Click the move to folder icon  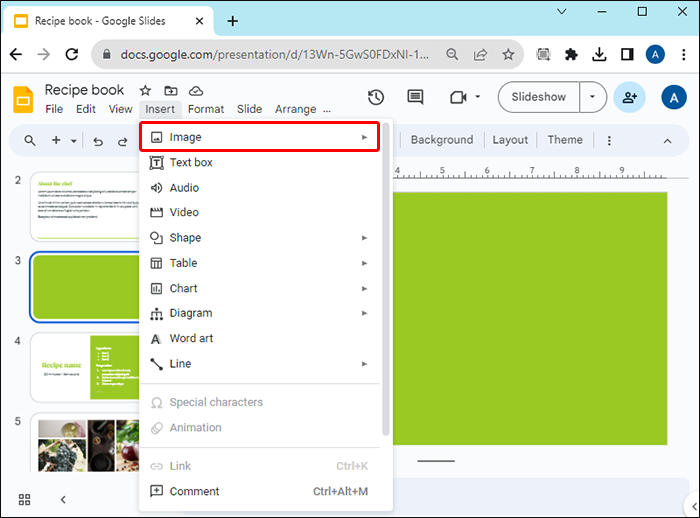[x=171, y=91]
